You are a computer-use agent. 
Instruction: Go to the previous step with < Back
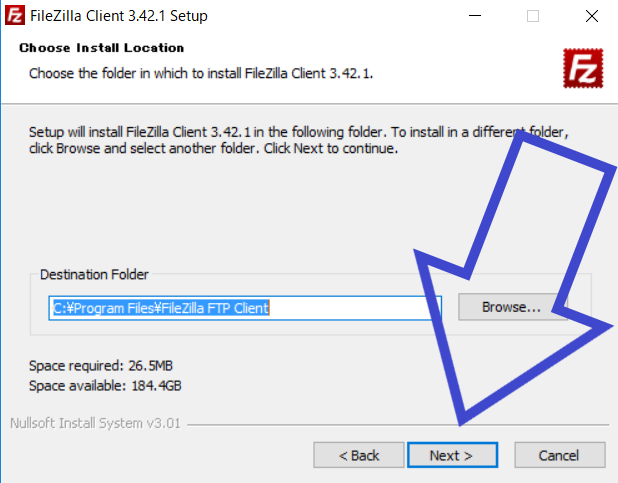click(359, 455)
